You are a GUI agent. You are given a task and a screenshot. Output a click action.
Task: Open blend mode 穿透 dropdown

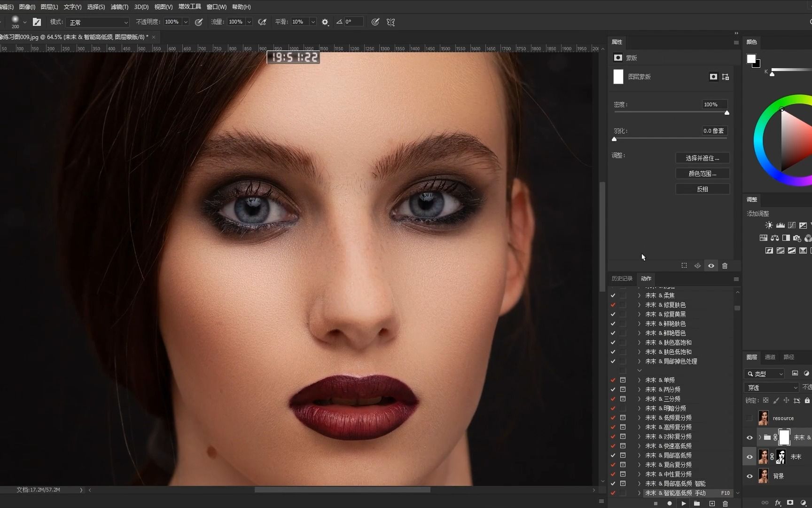(x=772, y=388)
